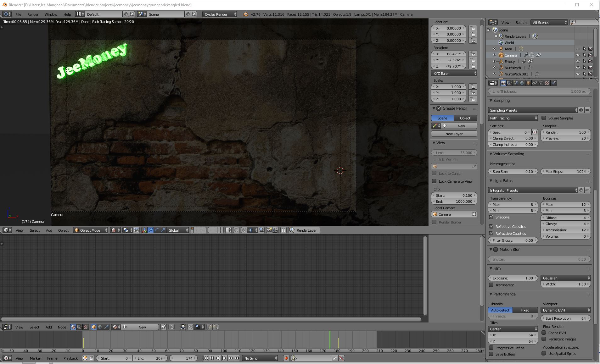Pin the node tree

point(163,327)
